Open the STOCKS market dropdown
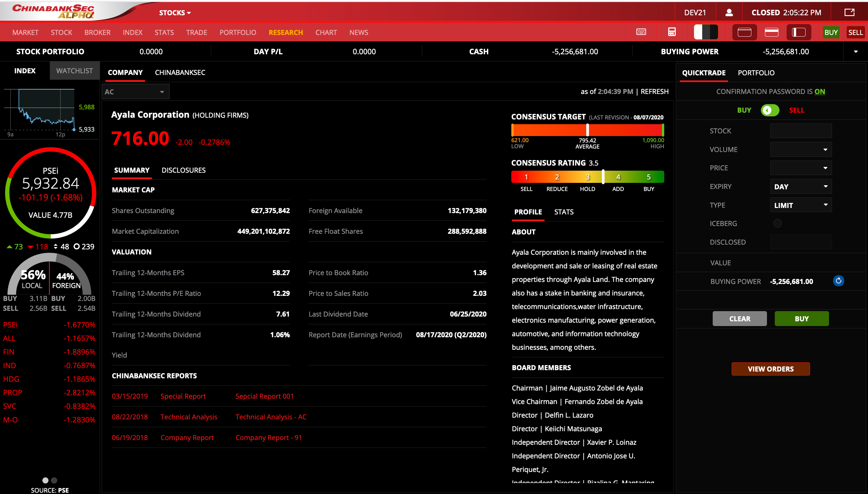The height and width of the screenshot is (494, 868). tap(175, 13)
